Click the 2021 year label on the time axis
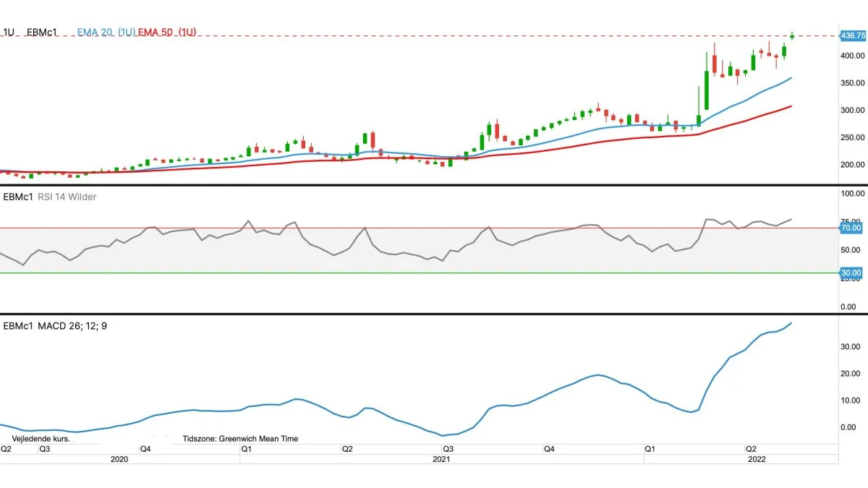Image resolution: width=868 pixels, height=488 pixels. click(441, 459)
